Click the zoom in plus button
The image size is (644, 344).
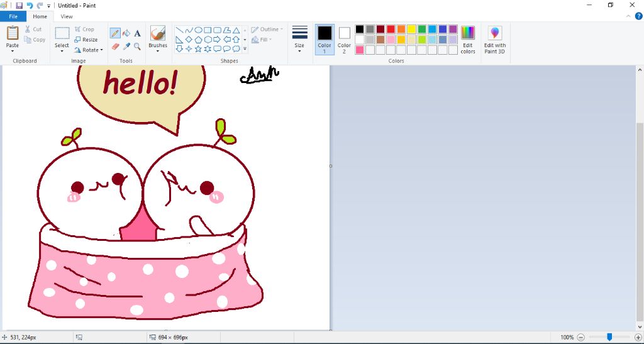638,337
